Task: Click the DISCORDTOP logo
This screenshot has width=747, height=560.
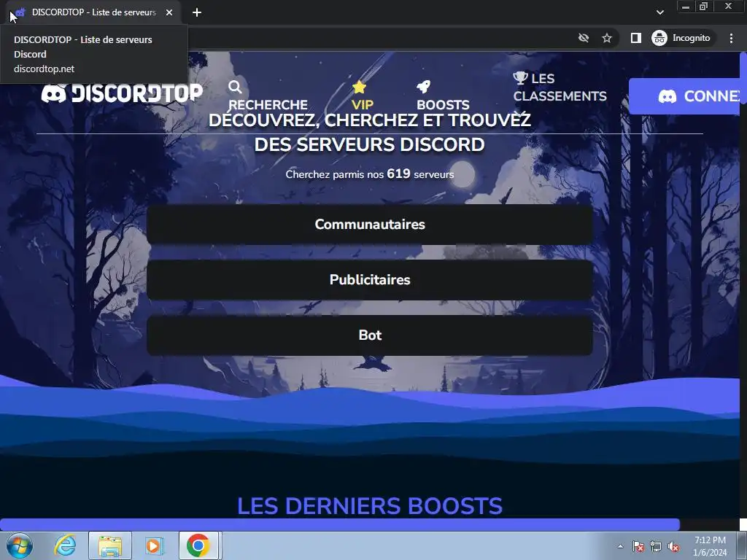Action: 122,93
